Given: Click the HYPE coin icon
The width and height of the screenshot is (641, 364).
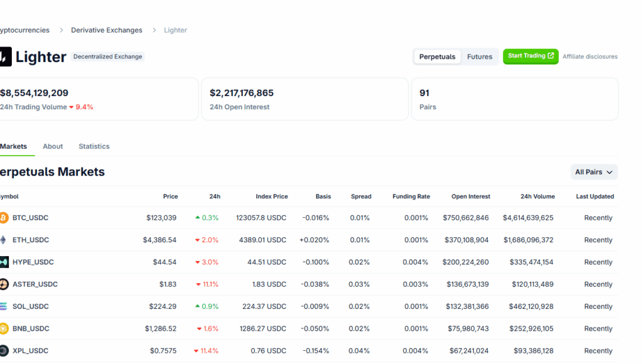Looking at the screenshot, I should tap(4, 262).
